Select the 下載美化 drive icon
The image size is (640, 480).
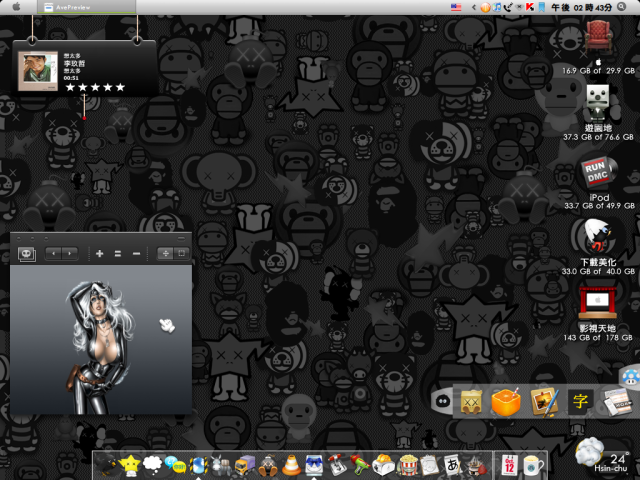click(598, 236)
